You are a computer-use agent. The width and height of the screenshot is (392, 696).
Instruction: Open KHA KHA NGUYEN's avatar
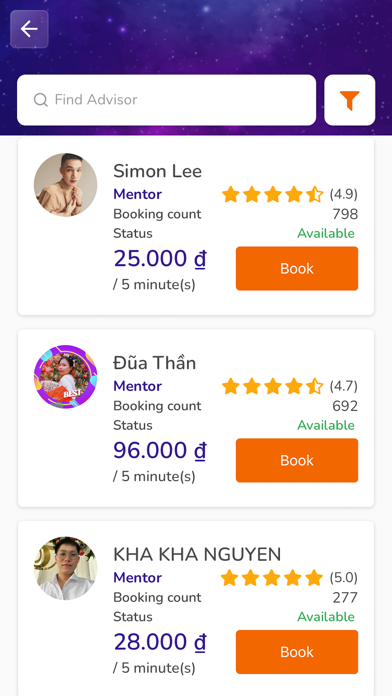[65, 568]
